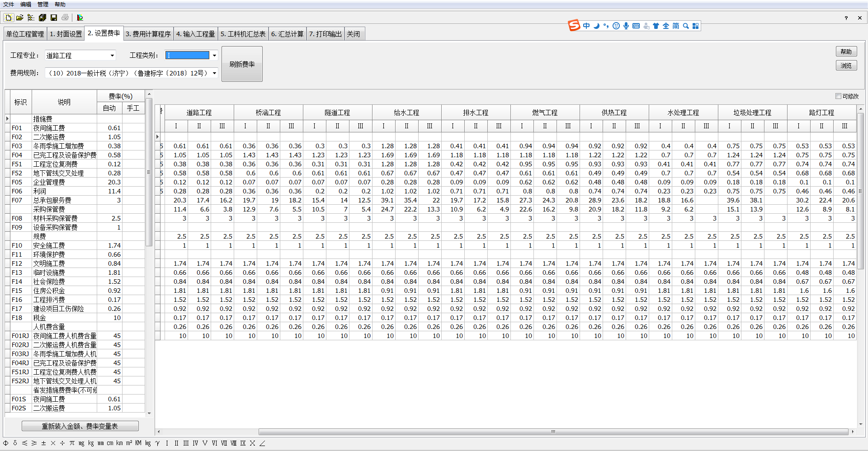The image size is (868, 451).
Task: Toggle Chinese input mode 中 icon
Action: [586, 26]
